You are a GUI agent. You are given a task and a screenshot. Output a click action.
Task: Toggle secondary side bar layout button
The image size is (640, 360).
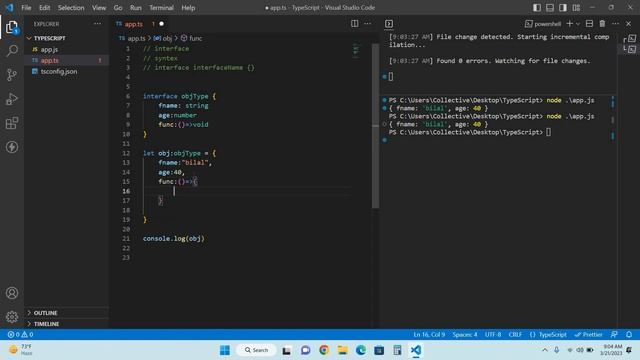[x=563, y=7]
